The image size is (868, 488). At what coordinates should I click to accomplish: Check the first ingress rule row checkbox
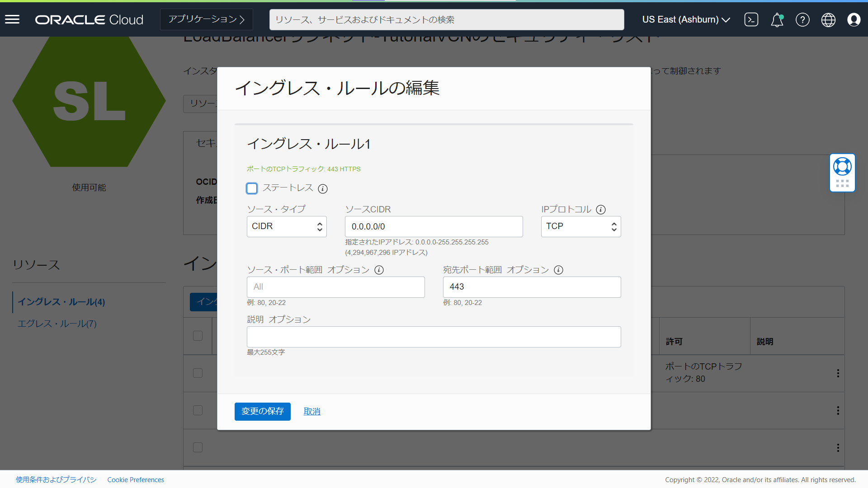(198, 373)
